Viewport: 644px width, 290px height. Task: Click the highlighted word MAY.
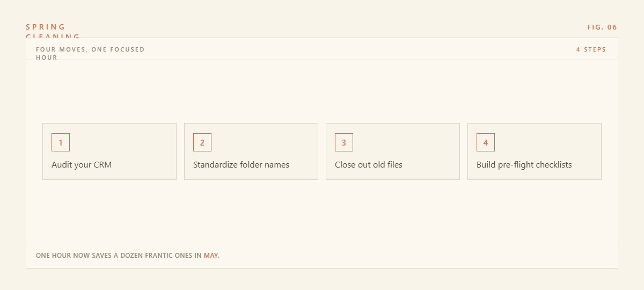coord(211,256)
